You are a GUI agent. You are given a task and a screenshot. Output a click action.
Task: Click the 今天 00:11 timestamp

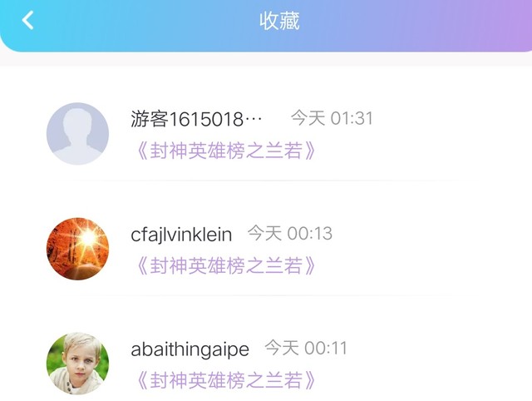[306, 348]
